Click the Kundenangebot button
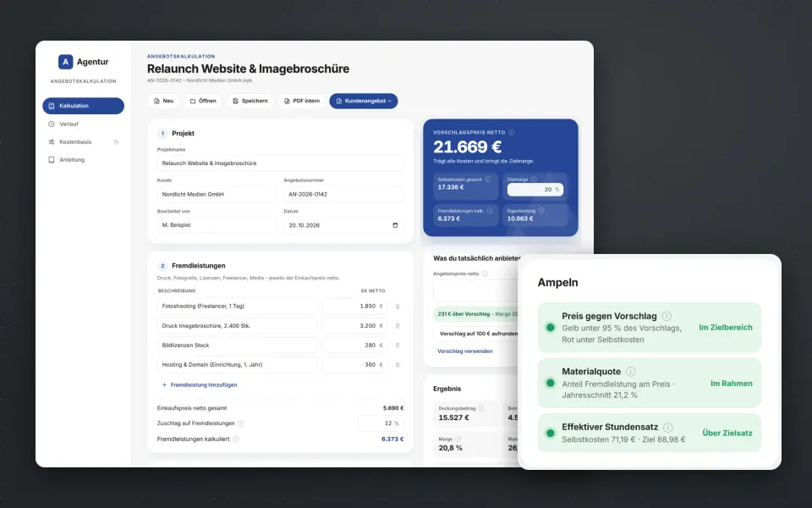This screenshot has width=812, height=508. click(x=364, y=101)
